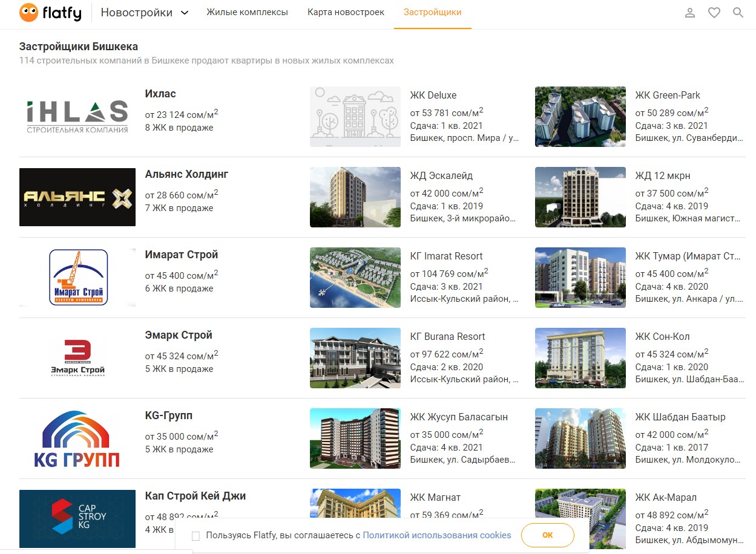Screen dimensions: 756x554
Task: Go to Жилые комплексы tab
Action: pyautogui.click(x=247, y=12)
